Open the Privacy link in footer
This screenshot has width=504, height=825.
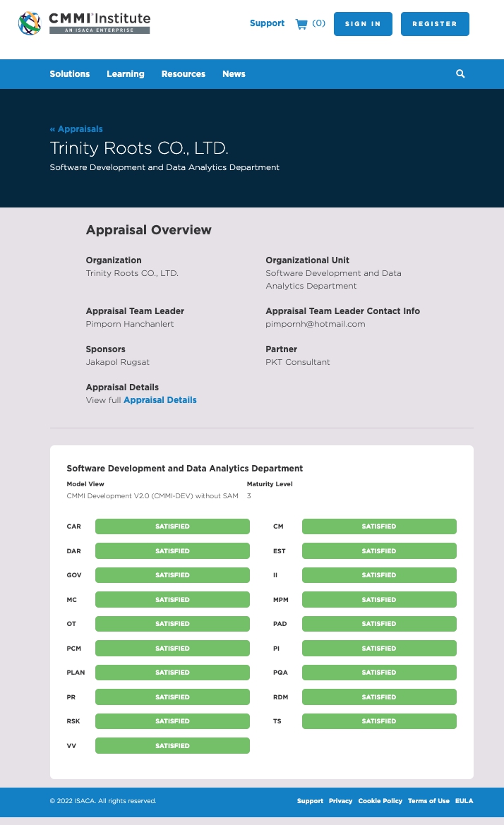pyautogui.click(x=340, y=801)
